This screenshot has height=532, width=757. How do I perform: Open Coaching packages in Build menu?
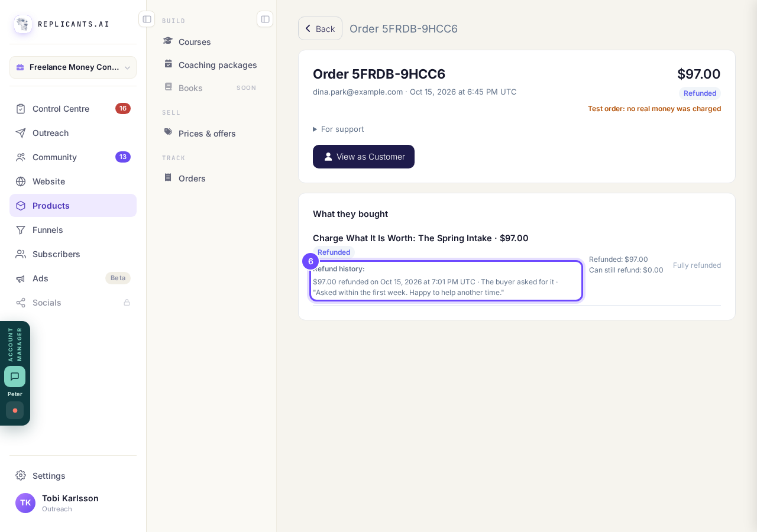point(211,65)
